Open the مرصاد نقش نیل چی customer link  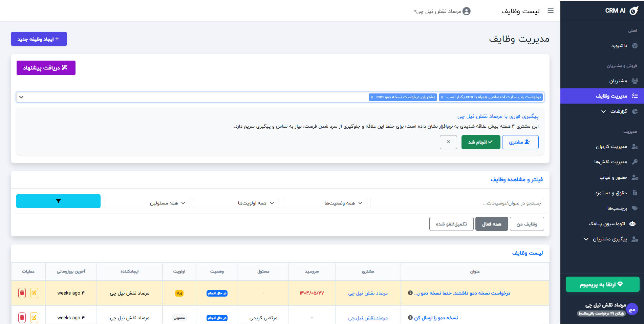pos(368,293)
